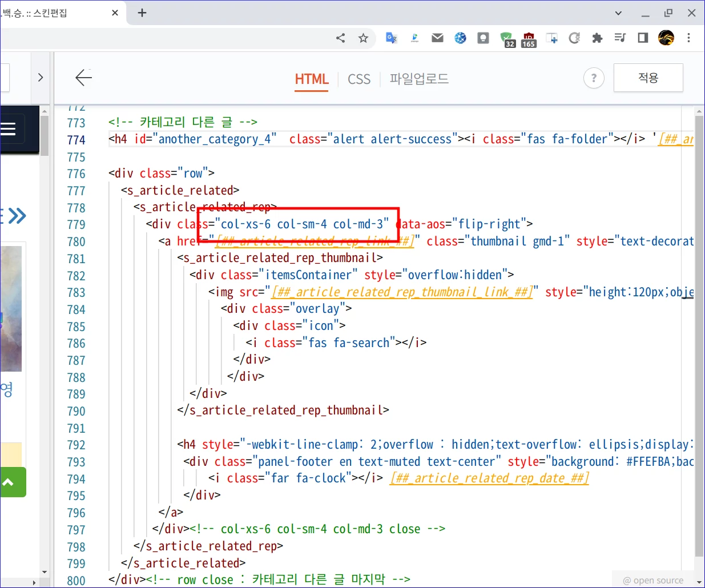
Task: Click the download-style extension icon
Action: [415, 38]
